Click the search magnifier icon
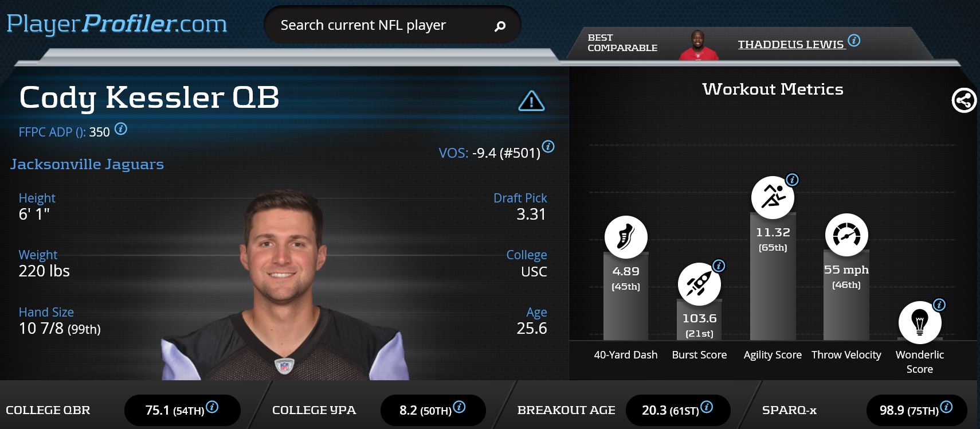980x429 pixels. (500, 26)
